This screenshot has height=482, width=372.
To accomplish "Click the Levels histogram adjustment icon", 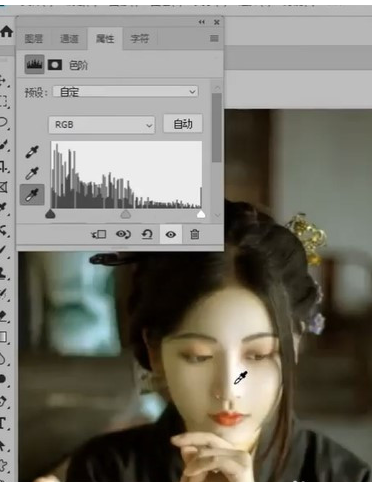I will click(x=34, y=64).
